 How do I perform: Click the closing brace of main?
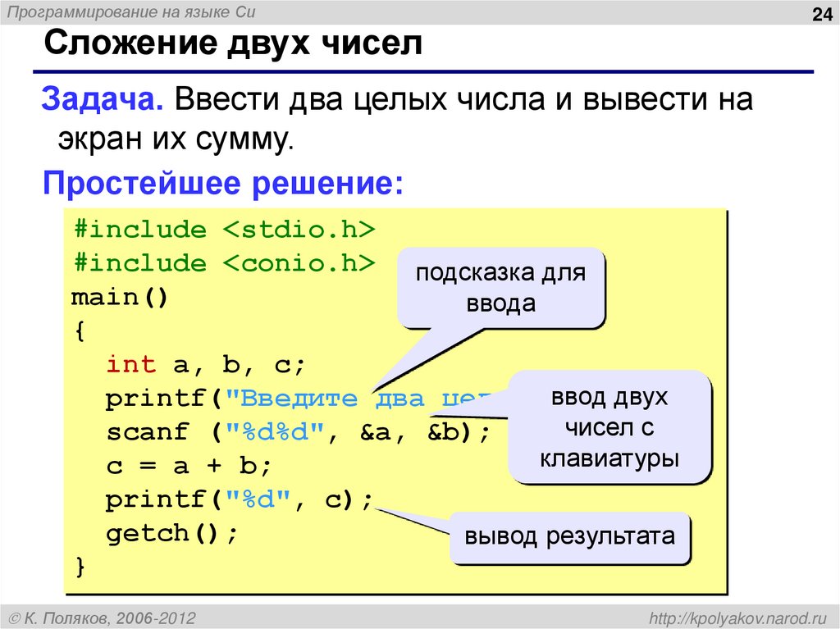(x=80, y=567)
